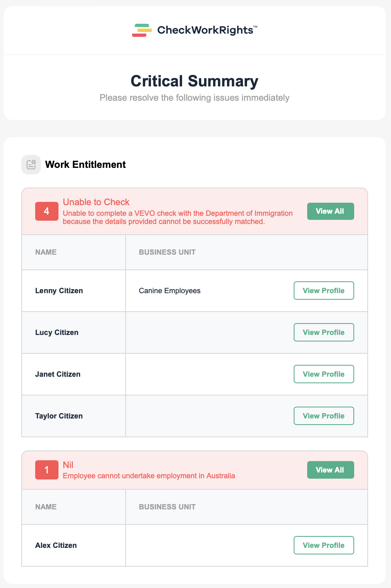
Task: Click the Work Entitlement section icon
Action: pos(31,165)
